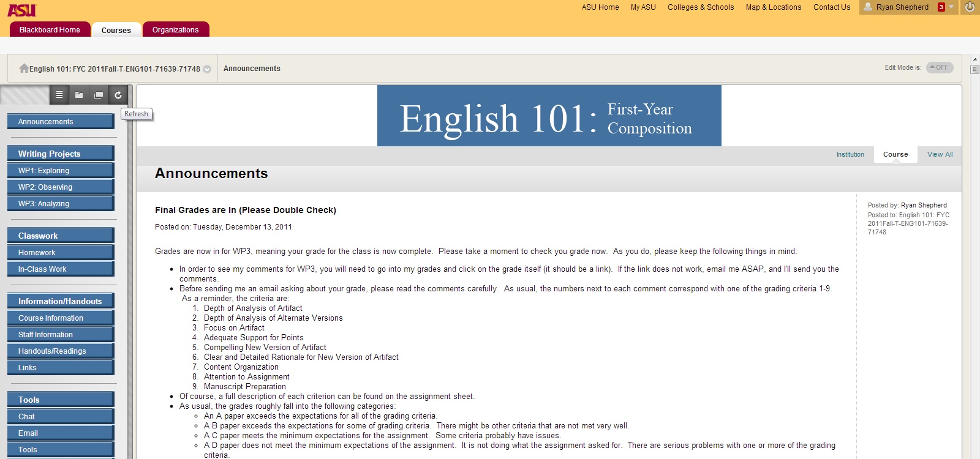Click Tools section header above Chat
This screenshot has height=459, width=980.
[x=61, y=400]
